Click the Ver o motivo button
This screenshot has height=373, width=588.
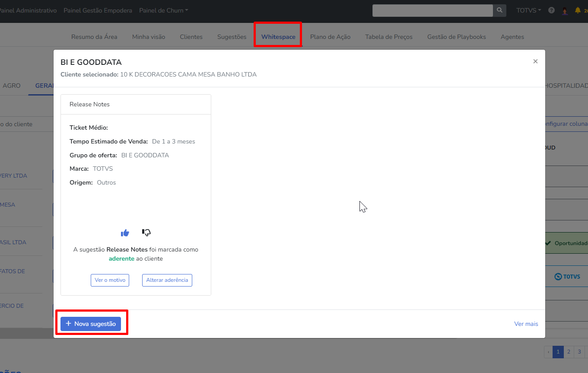point(110,280)
